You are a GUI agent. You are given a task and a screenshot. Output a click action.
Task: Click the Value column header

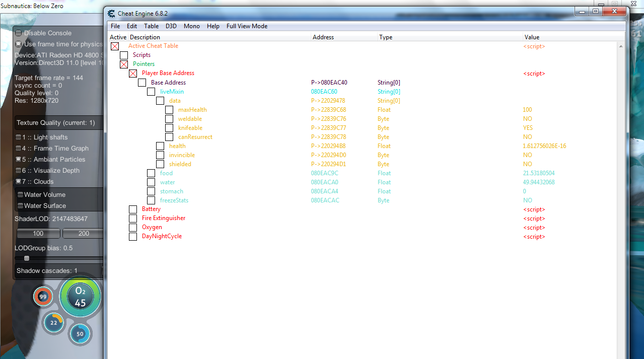click(x=532, y=37)
